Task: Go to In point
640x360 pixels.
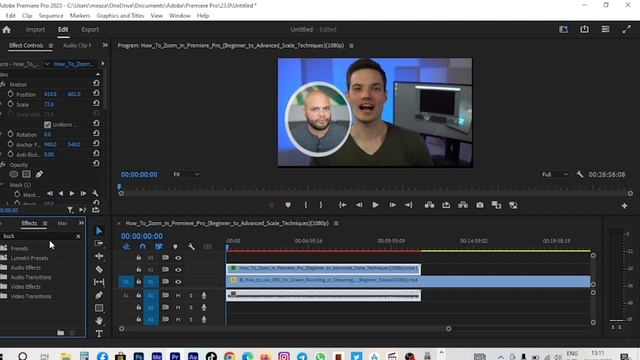Action: coord(342,205)
